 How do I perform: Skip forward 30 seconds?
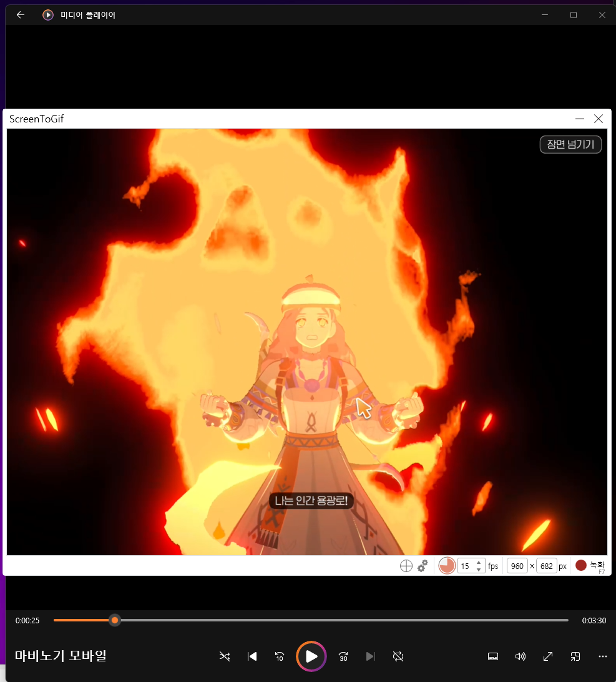[343, 656]
